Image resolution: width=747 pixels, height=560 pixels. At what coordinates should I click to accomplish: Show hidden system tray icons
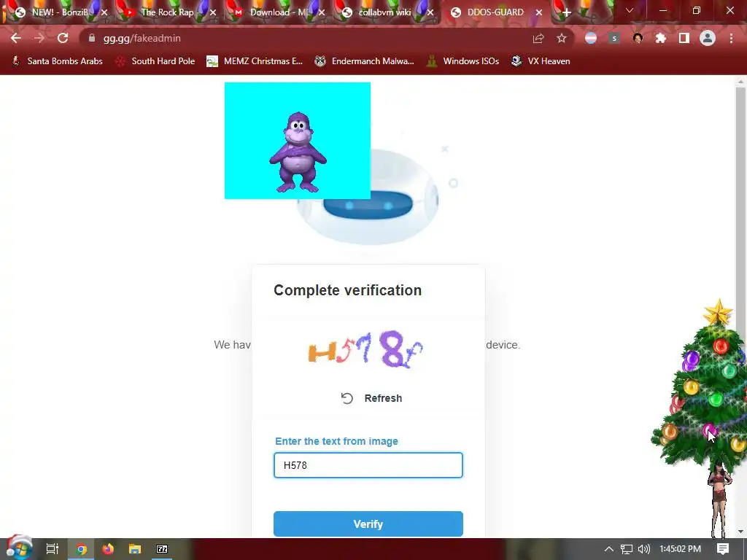click(x=609, y=549)
